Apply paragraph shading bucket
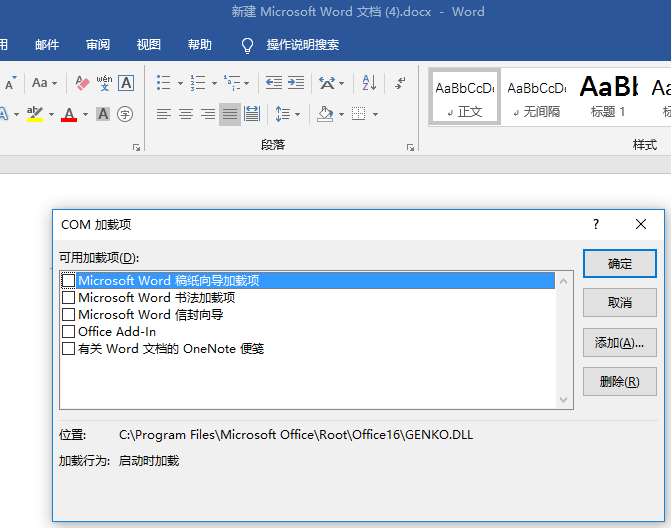This screenshot has width=671, height=528. tap(325, 114)
